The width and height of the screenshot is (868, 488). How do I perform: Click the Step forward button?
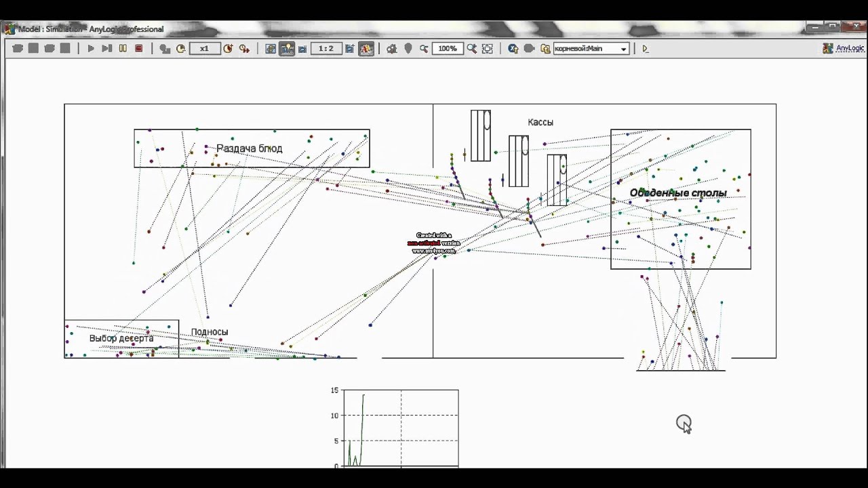click(x=106, y=49)
